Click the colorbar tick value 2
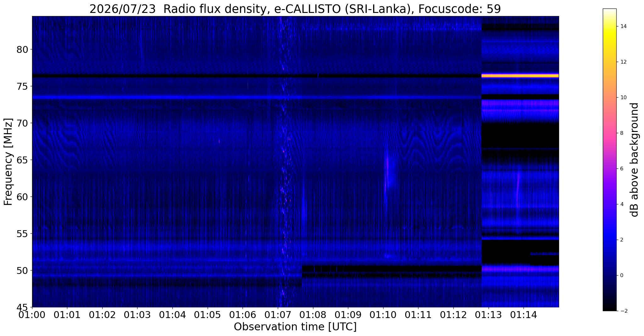 point(621,240)
